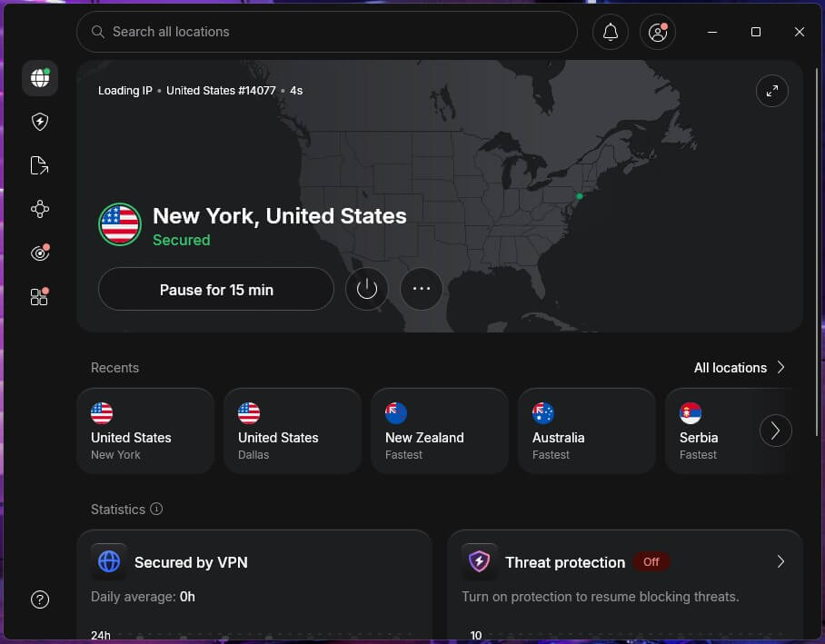Click the Threat protection Off badge

point(651,562)
